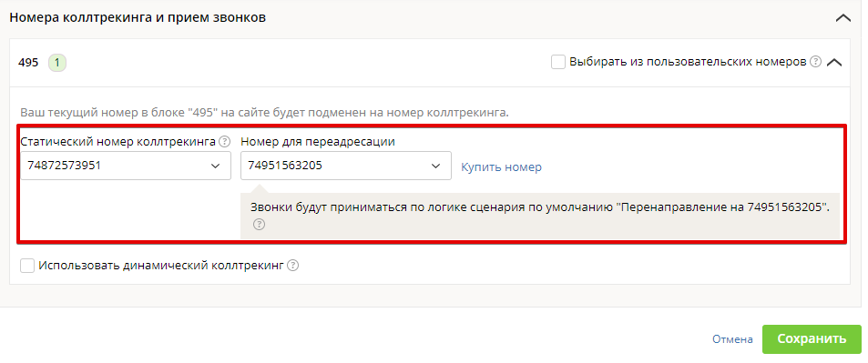Click the "Номер для переадресации" field label

pos(318,142)
